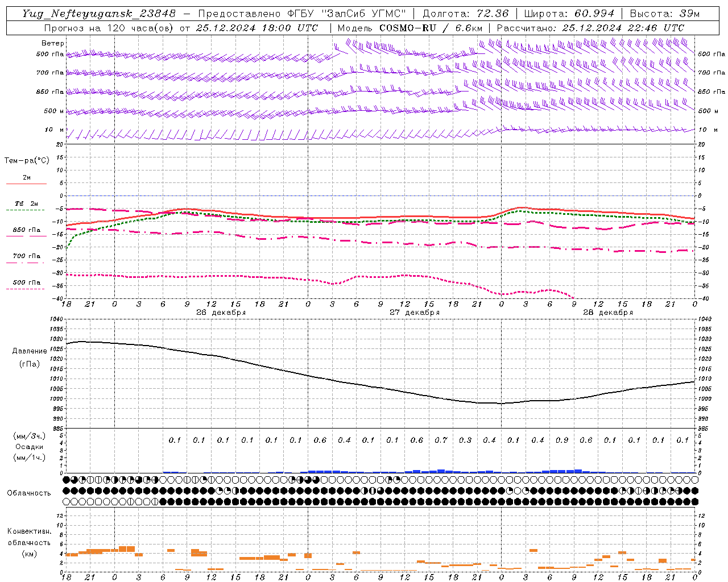Click the "Конвективн." convective cloud label
The width and height of the screenshot is (728, 582).
click(x=30, y=531)
